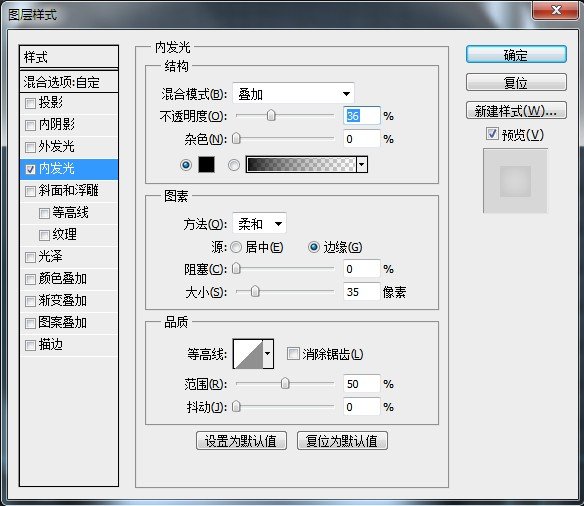Click the 抖动 slider handle
The width and height of the screenshot is (584, 506).
pyautogui.click(x=236, y=406)
